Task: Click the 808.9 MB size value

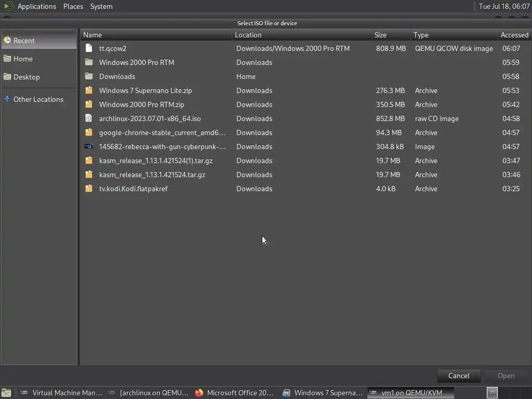Action: [x=391, y=48]
